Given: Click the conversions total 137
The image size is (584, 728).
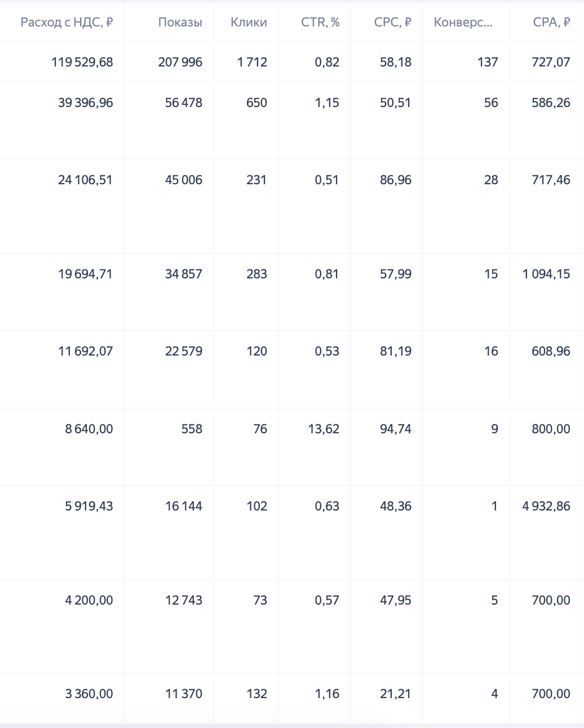Looking at the screenshot, I should (x=488, y=62).
